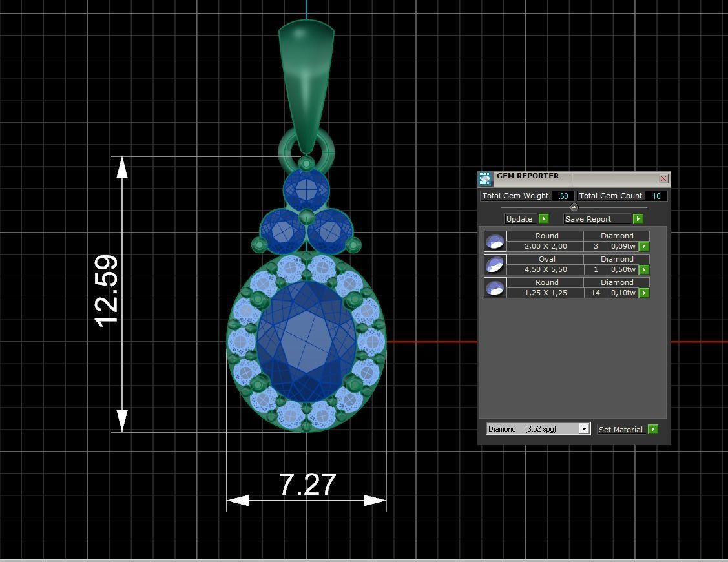Click the Update button
728x562 pixels.
[521, 219]
